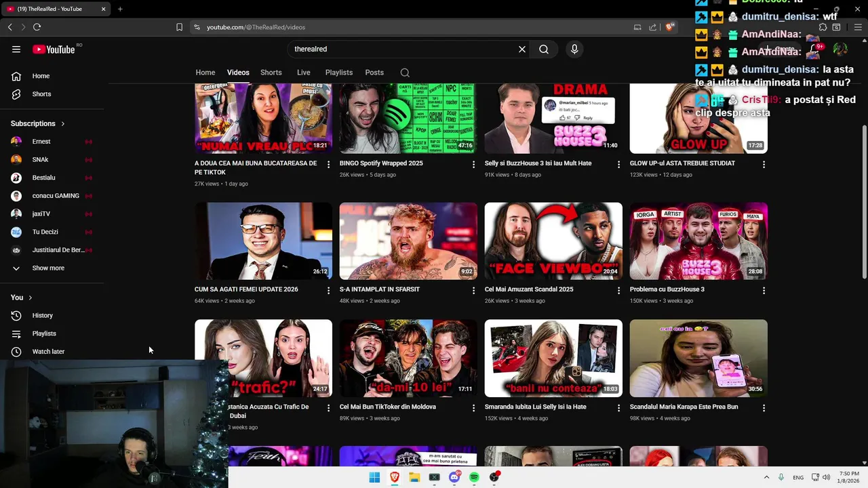Screen dimensions: 868x488
Task: Open options menu for BINGO Spotify Wrapped 2025
Action: tap(473, 164)
